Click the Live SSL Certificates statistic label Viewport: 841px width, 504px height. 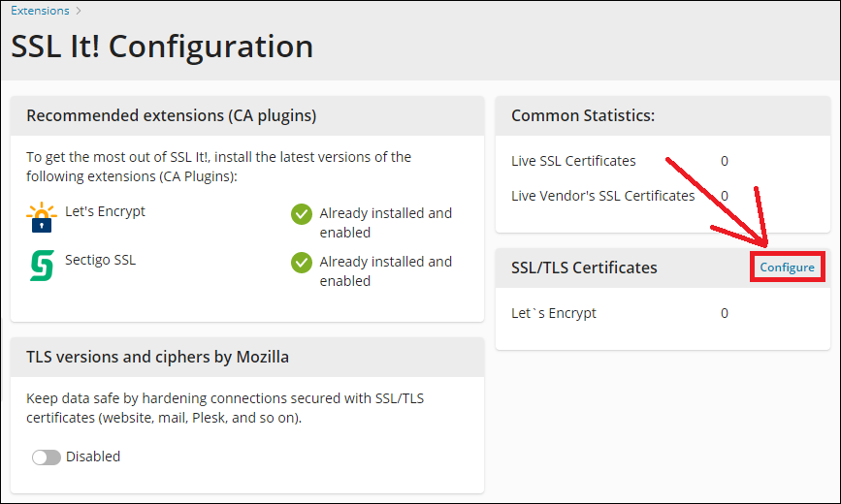[573, 161]
